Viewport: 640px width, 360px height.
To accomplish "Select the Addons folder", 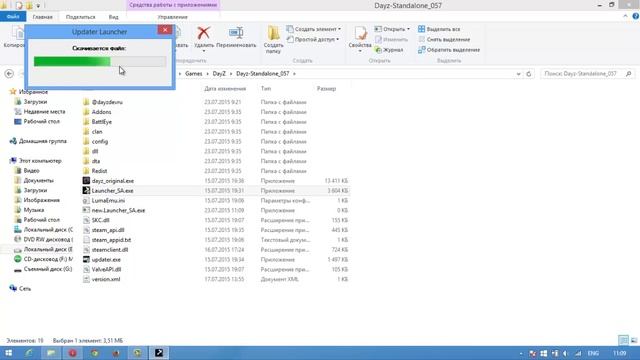I will click(101, 112).
